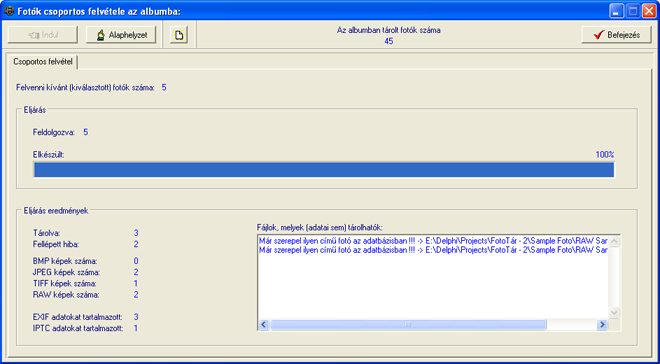Click the application icon in the title bar
This screenshot has width=660, height=364.
click(9, 11)
